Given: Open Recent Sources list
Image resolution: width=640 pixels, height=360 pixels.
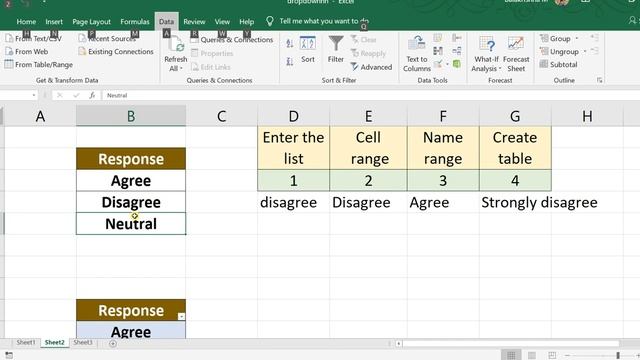Looking at the screenshot, I should coord(107,38).
